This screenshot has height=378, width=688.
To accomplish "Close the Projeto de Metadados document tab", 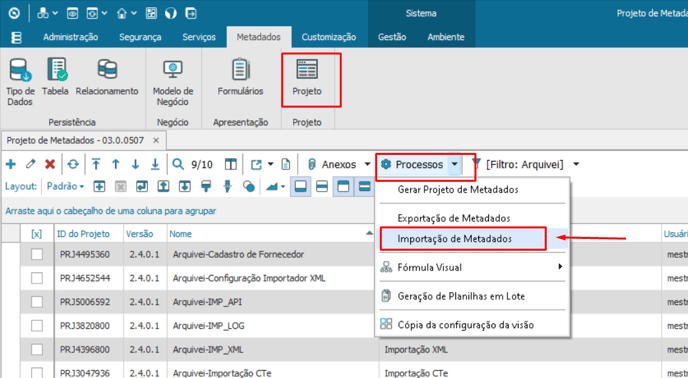I will point(156,141).
